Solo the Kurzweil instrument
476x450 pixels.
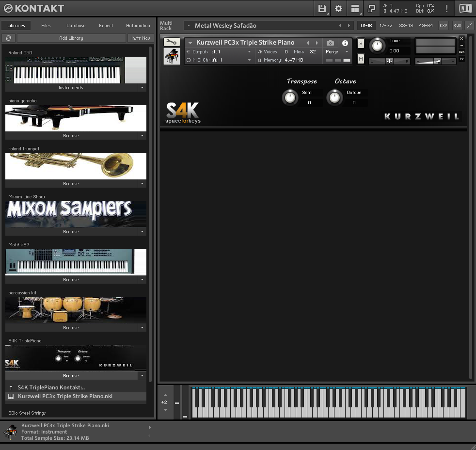pos(361,43)
